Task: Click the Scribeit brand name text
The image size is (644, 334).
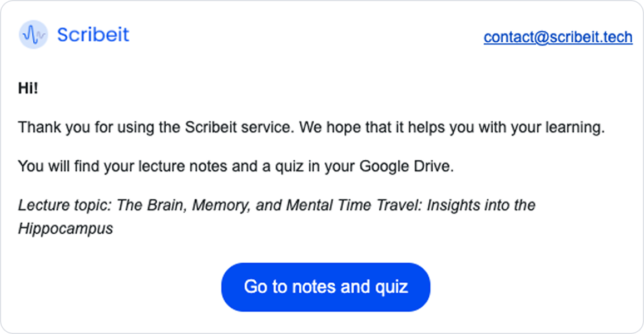Action: 93,35
